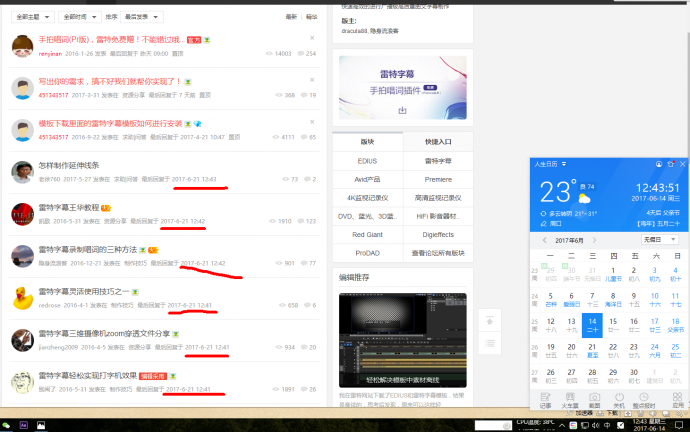Open the 全部时间 time filter dropdown
This screenshot has height=432, width=690.
pos(80,17)
